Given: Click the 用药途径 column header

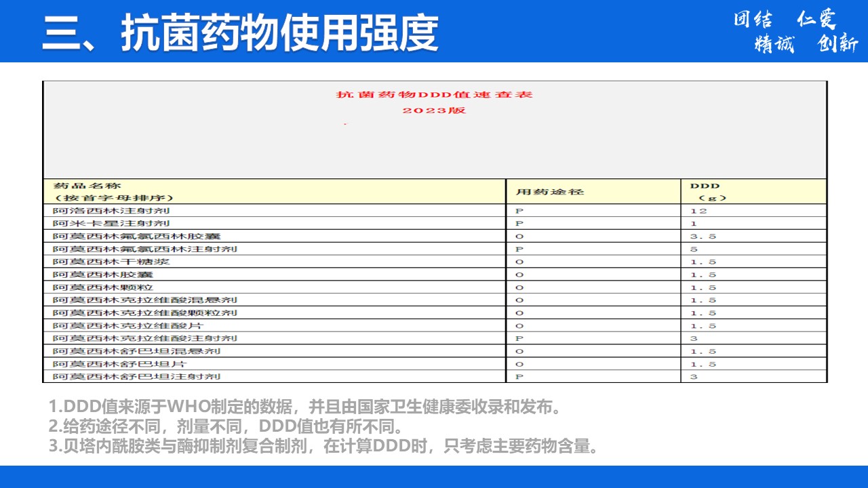Looking at the screenshot, I should pos(593,191).
